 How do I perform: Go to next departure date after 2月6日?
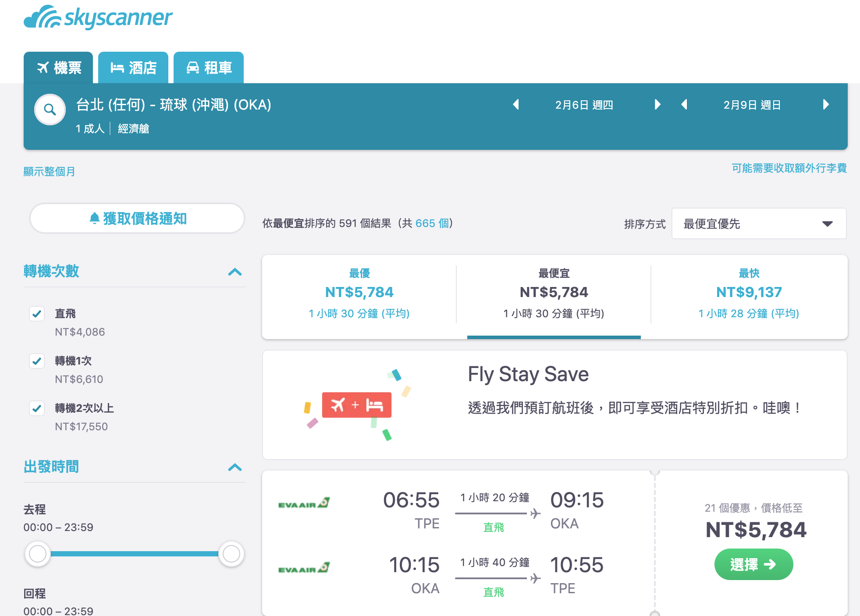coord(657,105)
